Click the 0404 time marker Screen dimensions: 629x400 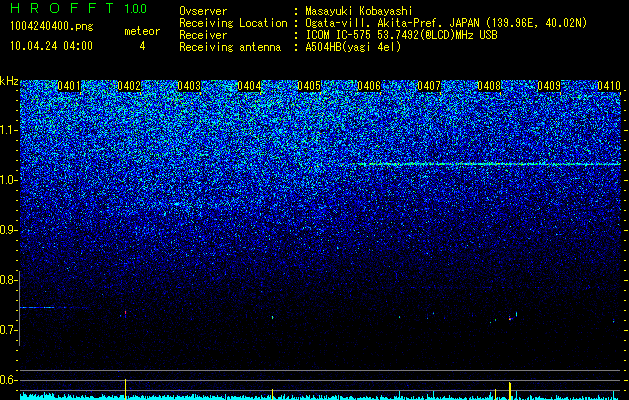pyautogui.click(x=249, y=86)
